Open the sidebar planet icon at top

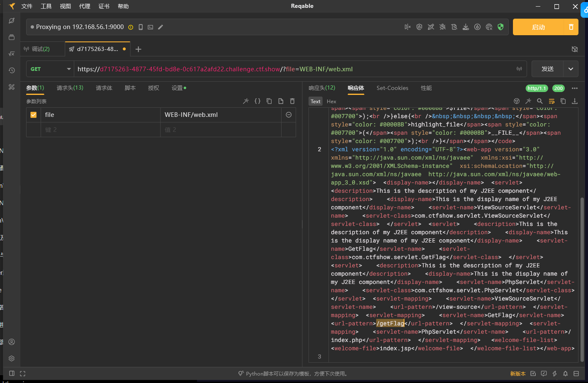[12, 21]
